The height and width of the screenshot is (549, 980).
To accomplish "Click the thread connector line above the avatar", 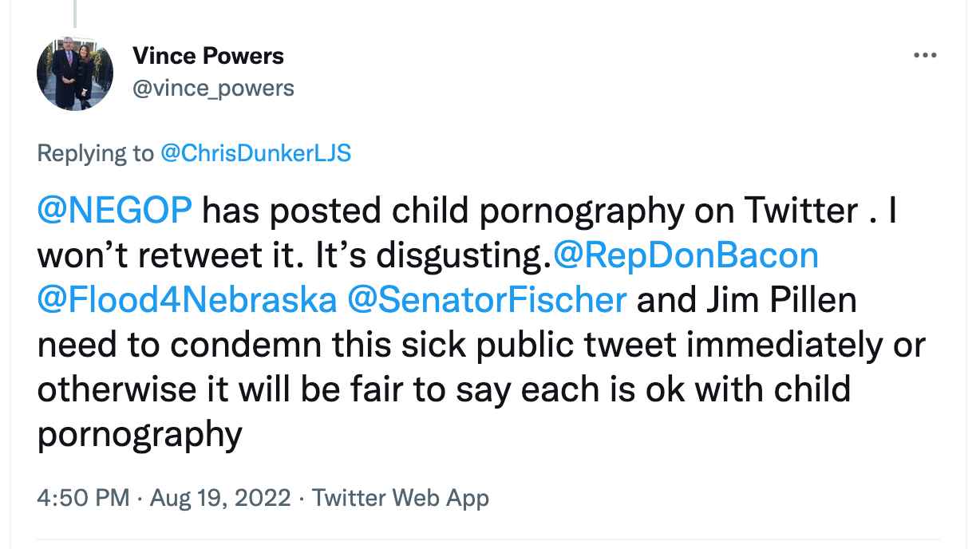I will 76,13.
